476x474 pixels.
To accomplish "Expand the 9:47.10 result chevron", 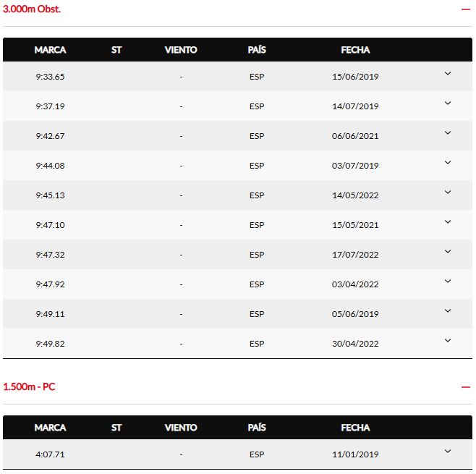I will [448, 222].
